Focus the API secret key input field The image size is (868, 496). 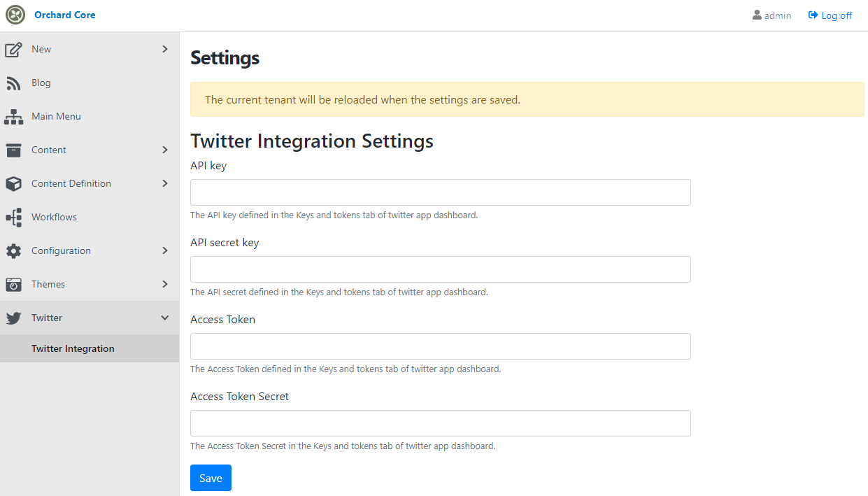click(441, 269)
